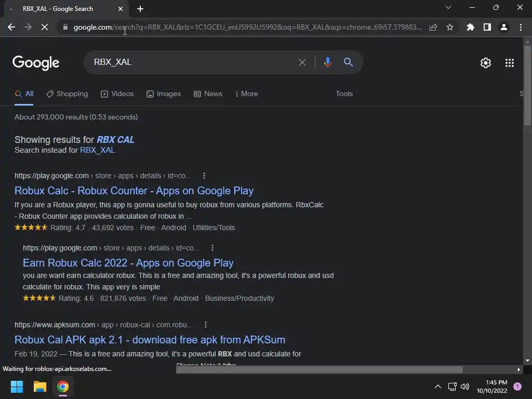Click the vertical scrollbar thumb
Screen dimensions: 532x399
tap(527, 85)
